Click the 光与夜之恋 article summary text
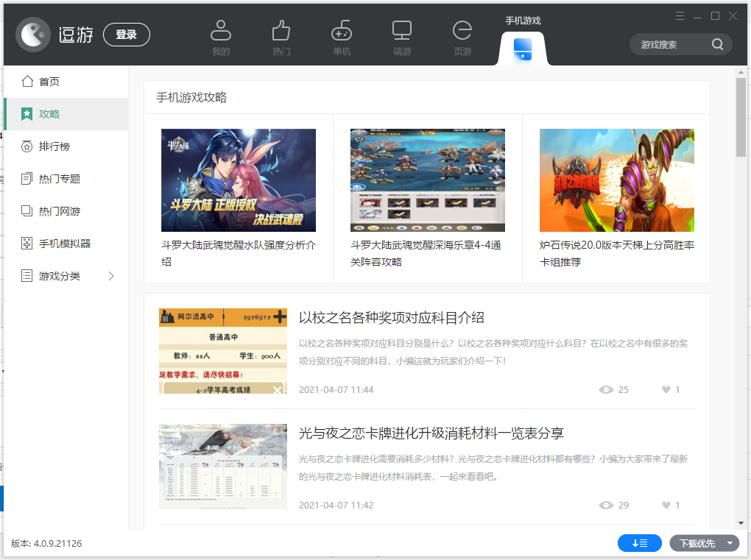Screen dimensions: 751x560 [493, 468]
